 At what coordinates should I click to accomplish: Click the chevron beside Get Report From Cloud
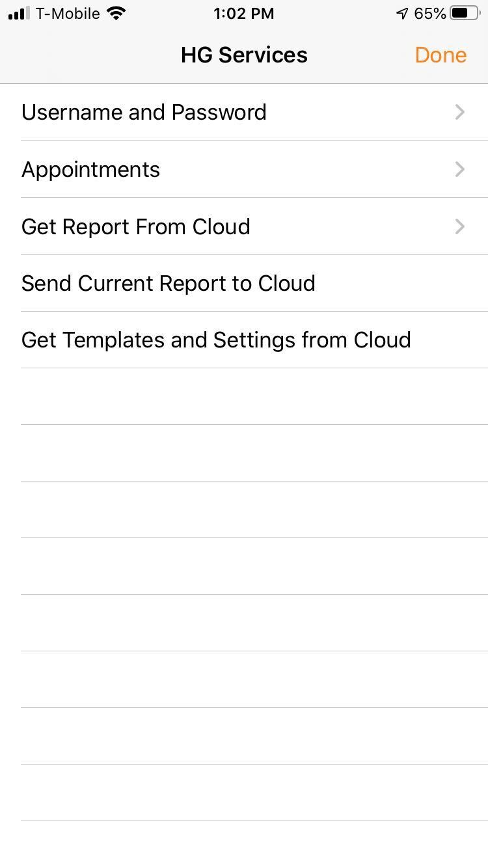click(x=460, y=226)
